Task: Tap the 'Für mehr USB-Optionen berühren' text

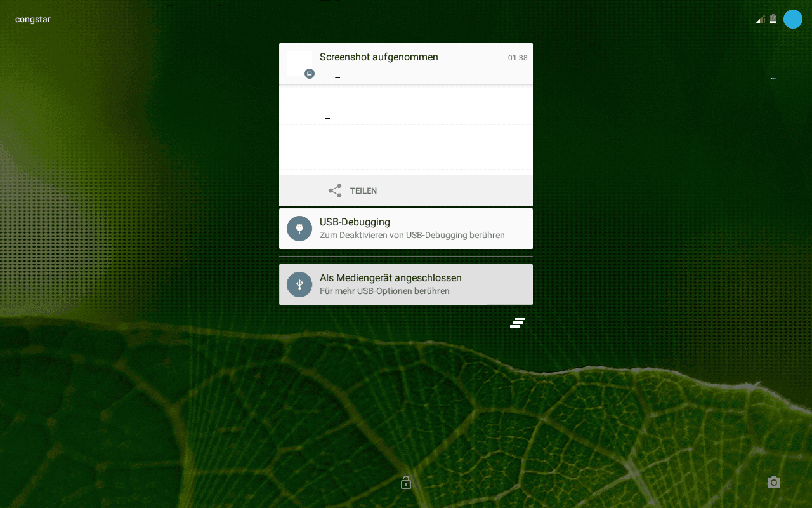Action: 384,291
